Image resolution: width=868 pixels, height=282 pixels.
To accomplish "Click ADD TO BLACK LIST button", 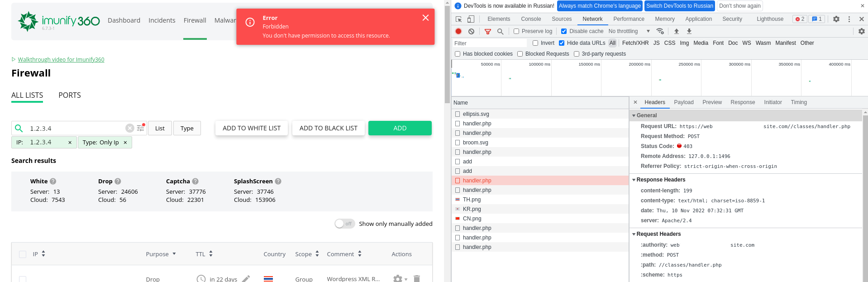I will [329, 128].
